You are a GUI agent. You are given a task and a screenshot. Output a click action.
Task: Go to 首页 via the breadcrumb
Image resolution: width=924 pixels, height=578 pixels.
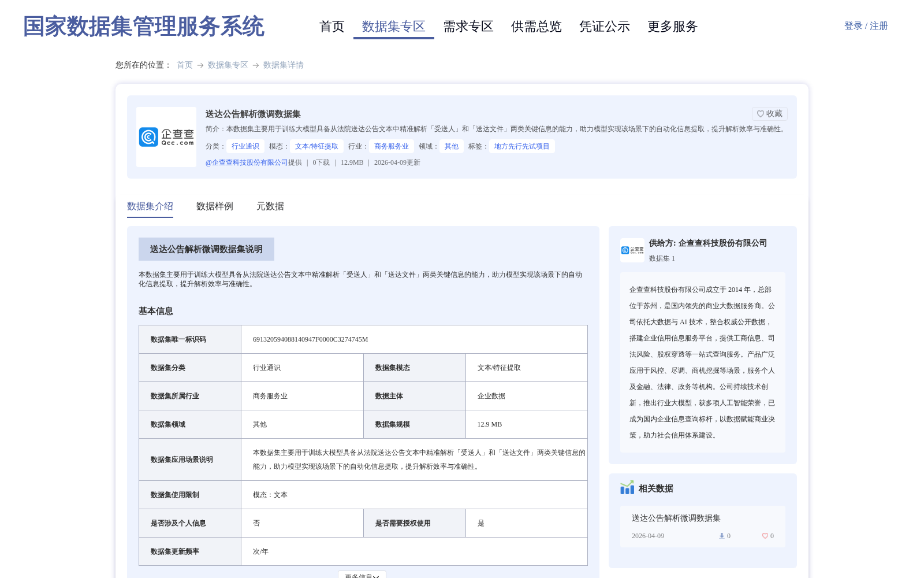[x=185, y=65]
